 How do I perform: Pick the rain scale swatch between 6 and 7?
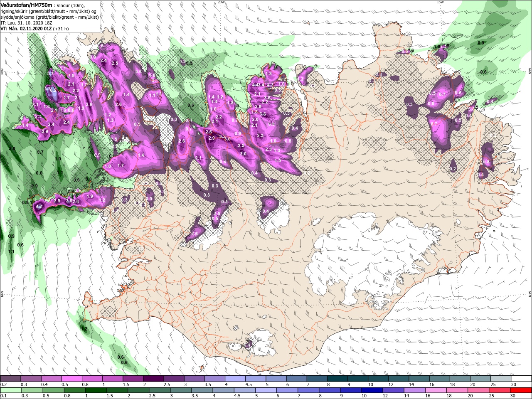click(x=287, y=390)
